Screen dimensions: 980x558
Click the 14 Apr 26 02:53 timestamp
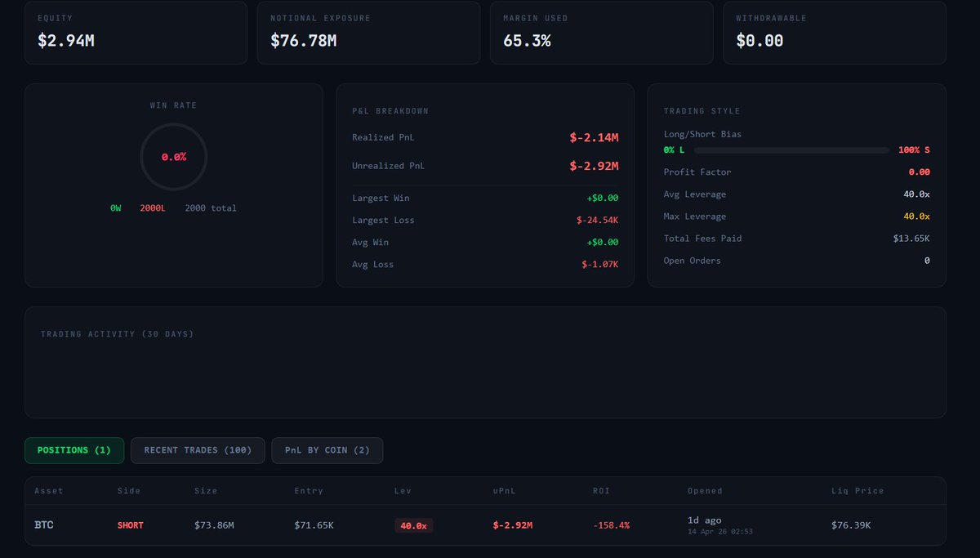[x=720, y=532]
